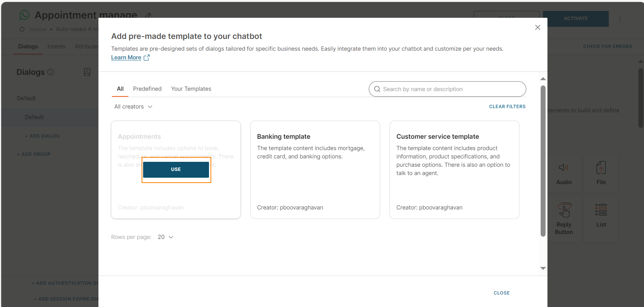Click the pencil edit icon beside chatbot name
The height and width of the screenshot is (307, 644).
pos(148,16)
